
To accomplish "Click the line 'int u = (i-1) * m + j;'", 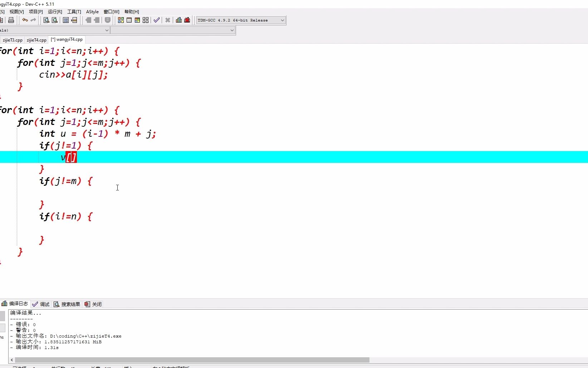I will coord(98,134).
